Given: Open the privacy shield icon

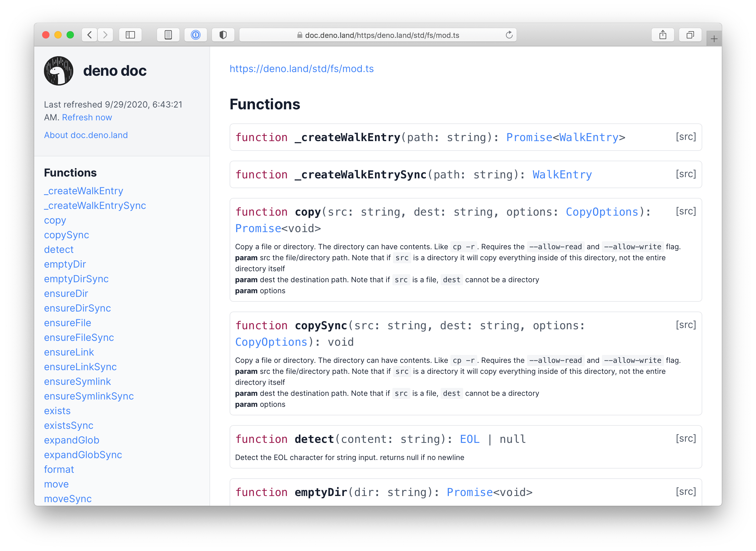Looking at the screenshot, I should click(223, 35).
